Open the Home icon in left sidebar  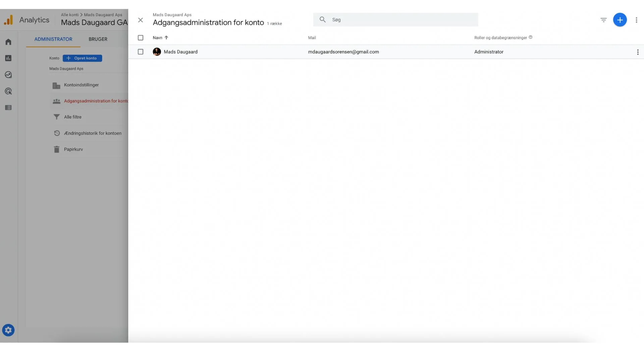(8, 42)
